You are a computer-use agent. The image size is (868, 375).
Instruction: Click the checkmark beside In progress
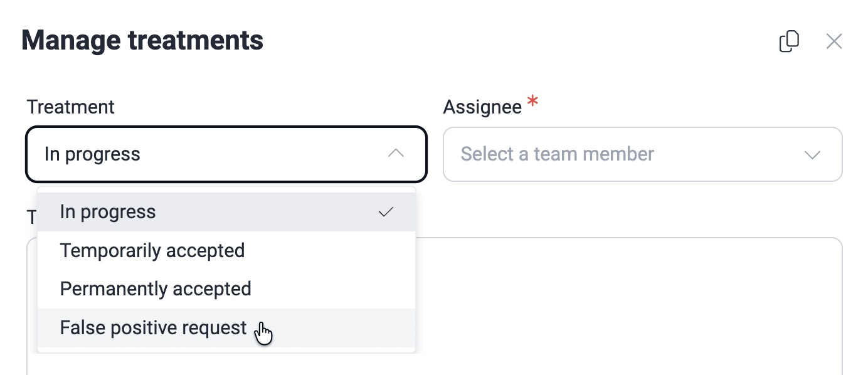click(x=387, y=211)
